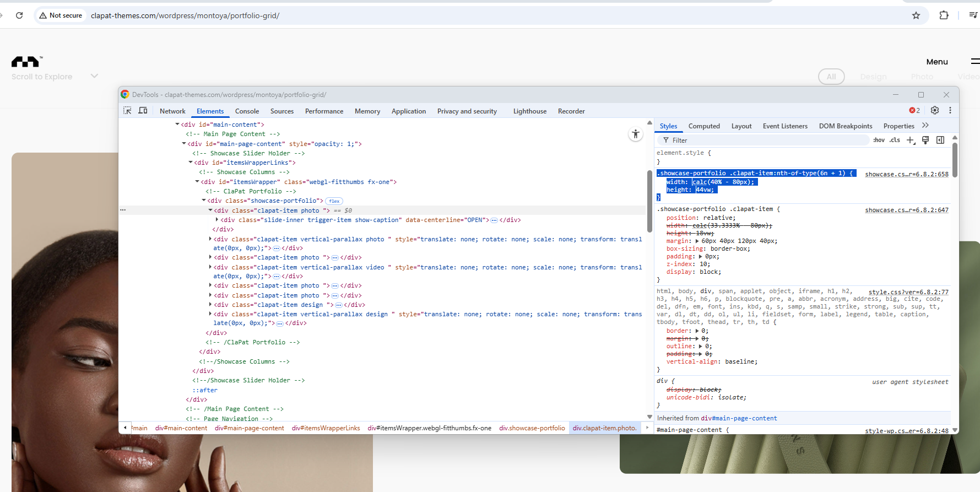This screenshot has height=492, width=980.
Task: Click the new style rule plus icon
Action: [911, 140]
